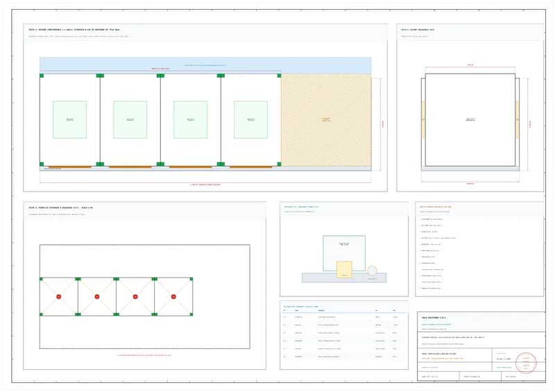Click the teal title of the detail view panel
Image resolution: width=555 pixels, height=392 pixels.
[x=301, y=207]
